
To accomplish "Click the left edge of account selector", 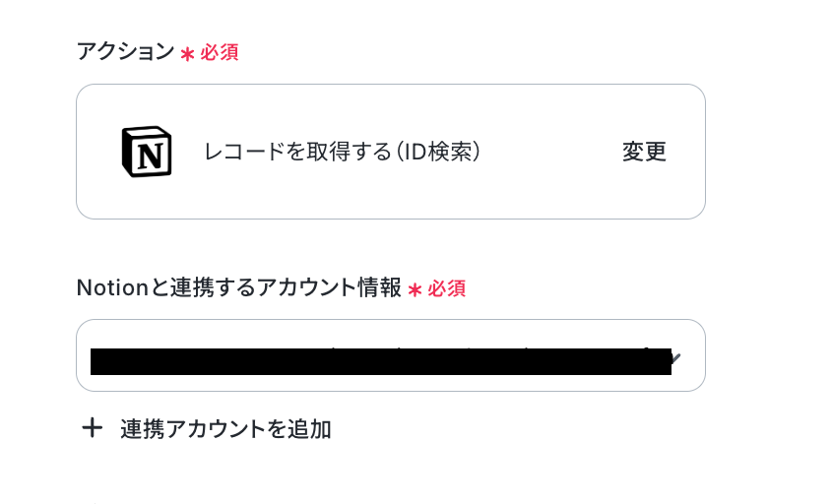I will pos(84,355).
